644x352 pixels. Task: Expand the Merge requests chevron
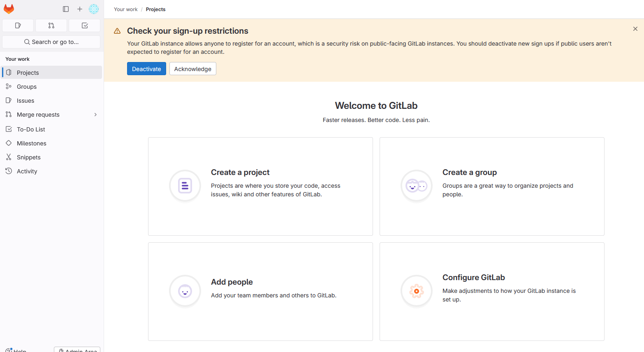[95, 115]
